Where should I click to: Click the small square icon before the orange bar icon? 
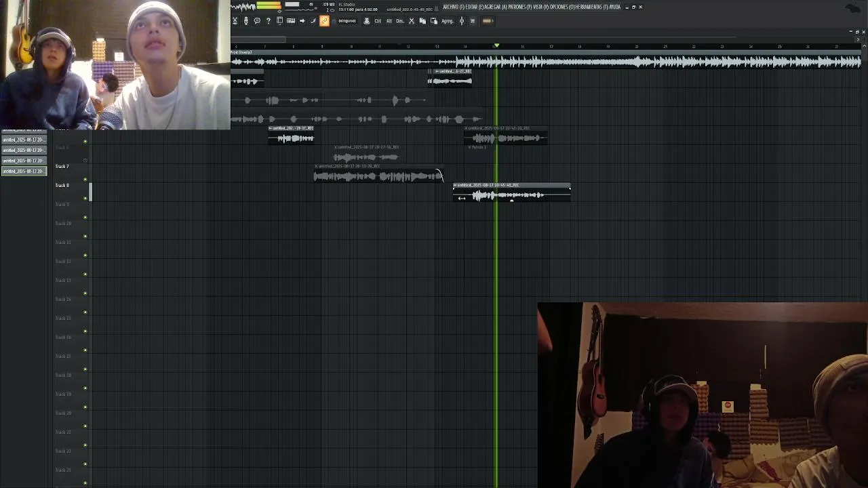[473, 21]
